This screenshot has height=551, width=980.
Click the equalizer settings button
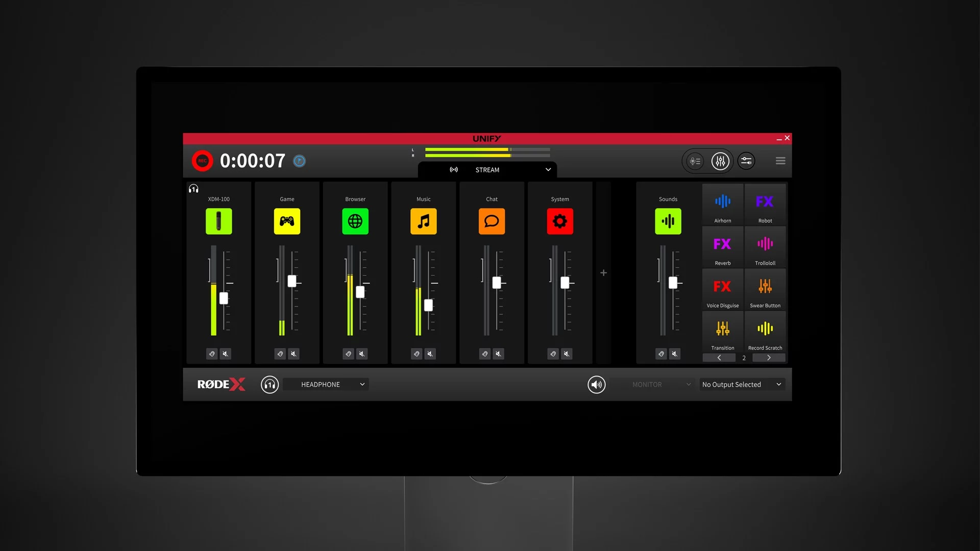click(x=720, y=161)
